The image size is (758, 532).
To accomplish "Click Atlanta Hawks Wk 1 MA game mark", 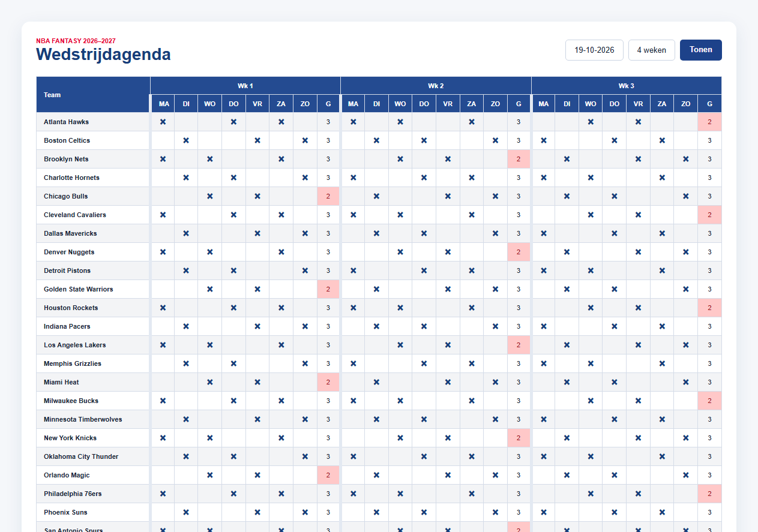I will (163, 122).
